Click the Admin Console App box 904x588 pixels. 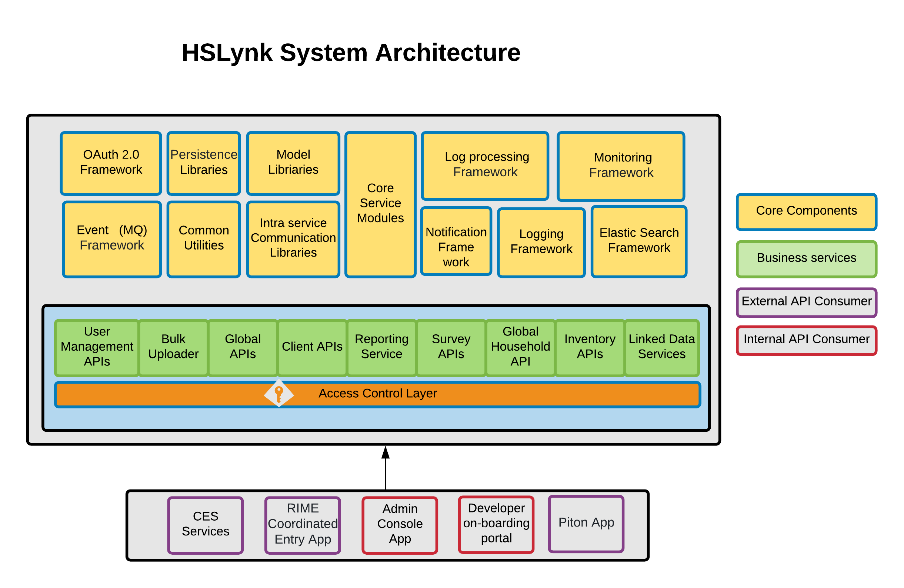click(399, 525)
